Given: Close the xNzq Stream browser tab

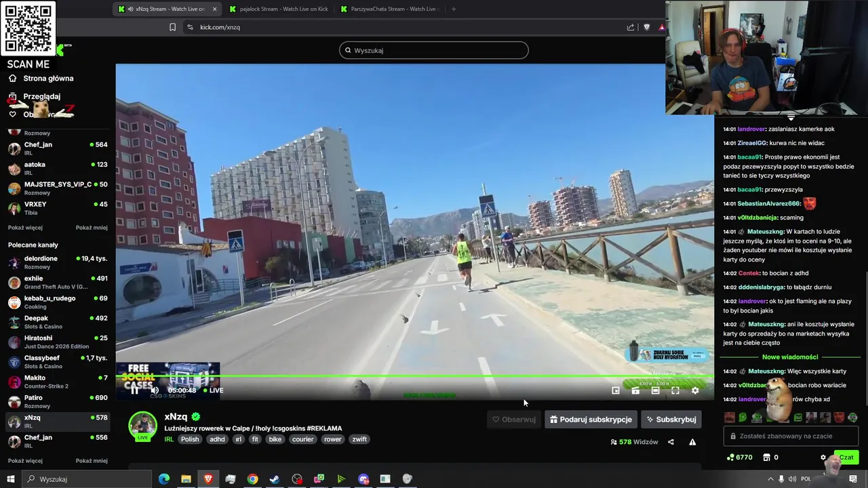Looking at the screenshot, I should 215,9.
